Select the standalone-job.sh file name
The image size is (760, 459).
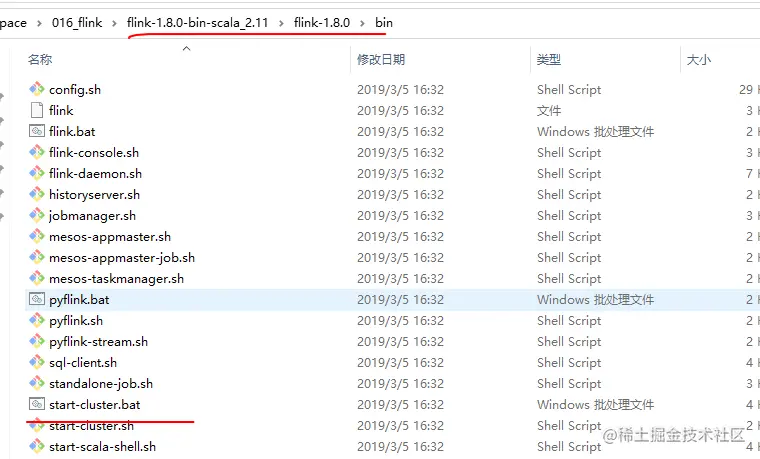101,383
